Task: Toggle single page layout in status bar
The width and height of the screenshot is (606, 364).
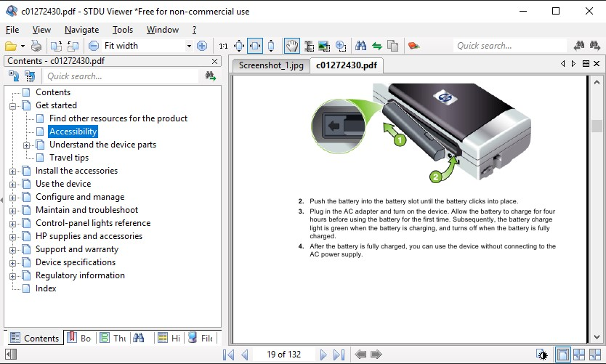Action: tap(562, 355)
